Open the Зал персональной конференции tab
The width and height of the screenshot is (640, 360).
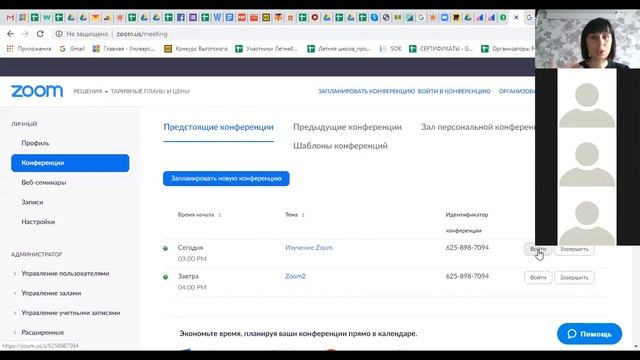point(478,127)
